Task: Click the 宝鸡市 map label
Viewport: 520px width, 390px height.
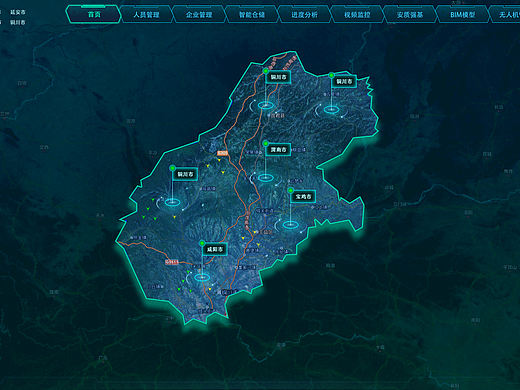Action: 303,196
